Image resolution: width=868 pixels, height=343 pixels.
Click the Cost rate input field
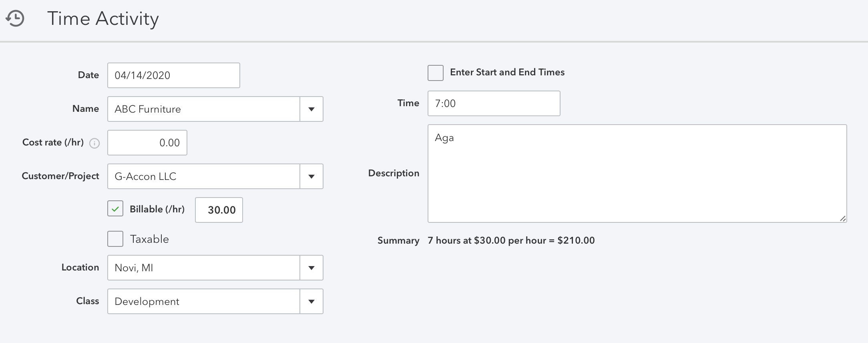147,143
